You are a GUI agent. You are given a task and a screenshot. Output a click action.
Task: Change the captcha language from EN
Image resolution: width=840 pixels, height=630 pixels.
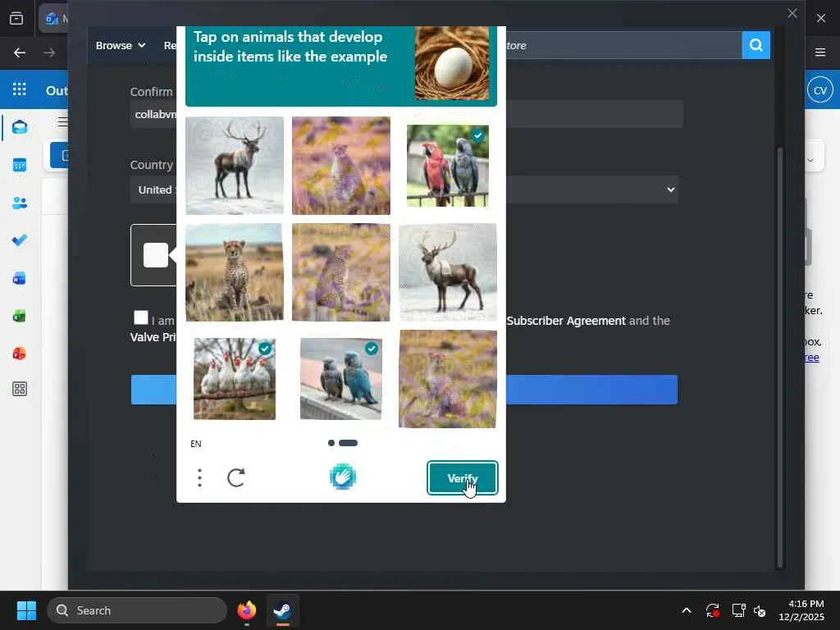click(x=195, y=444)
